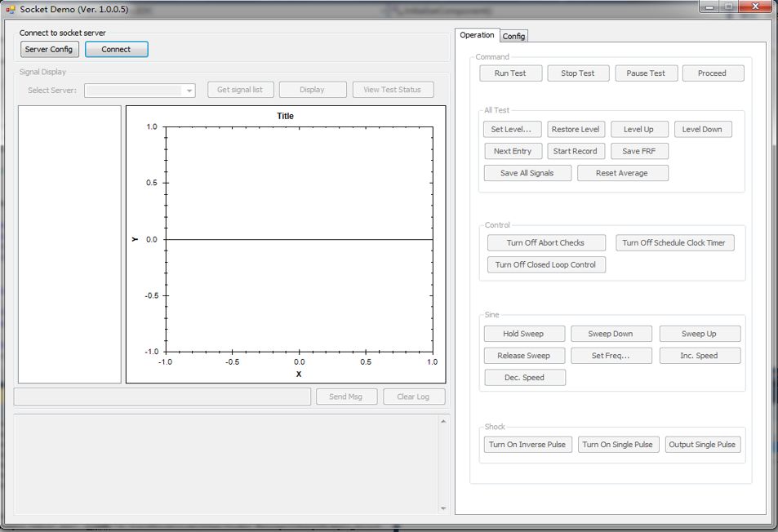Screen dimensions: 778x532
Task: Click Run Test to start testing
Action: (510, 73)
